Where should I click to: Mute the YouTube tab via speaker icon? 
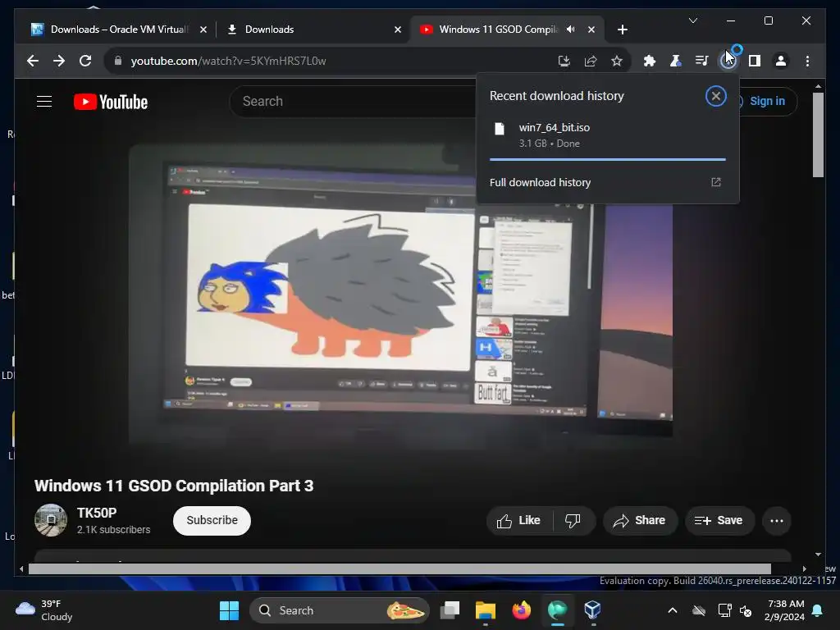571,30
